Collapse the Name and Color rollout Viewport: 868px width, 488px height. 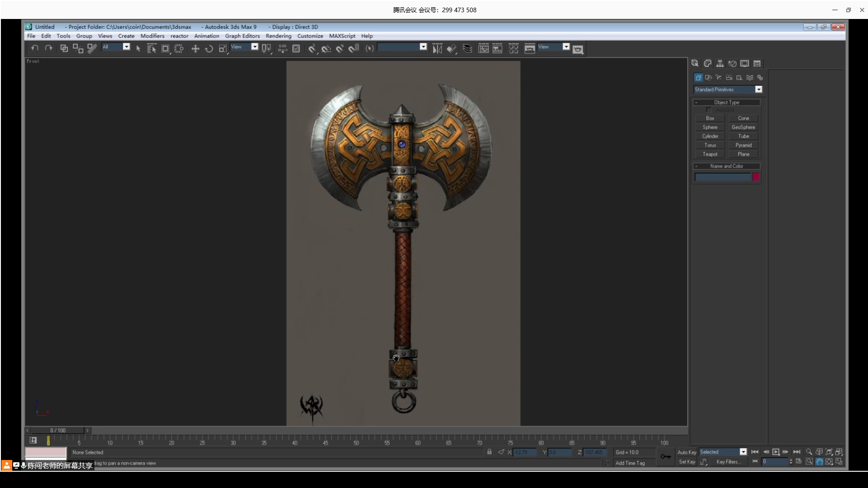point(726,166)
